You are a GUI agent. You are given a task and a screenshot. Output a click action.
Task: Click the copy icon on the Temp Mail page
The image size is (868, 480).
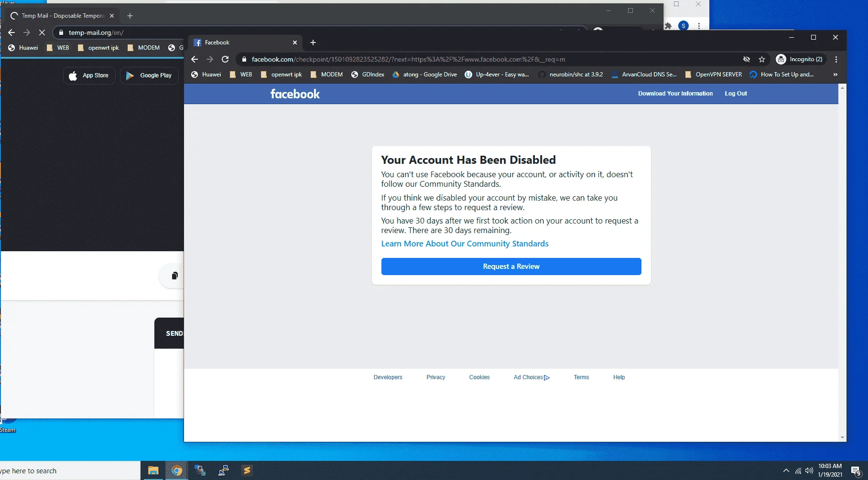(174, 276)
